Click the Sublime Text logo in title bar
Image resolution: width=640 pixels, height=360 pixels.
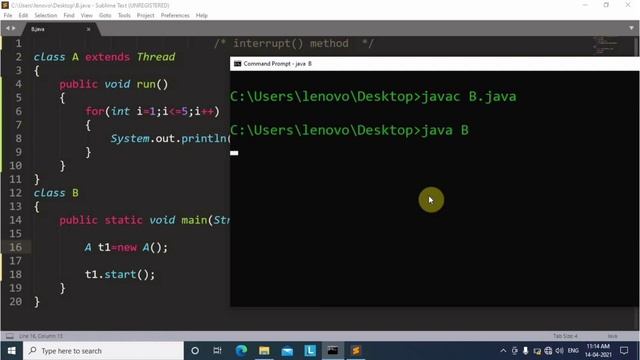point(5,5)
